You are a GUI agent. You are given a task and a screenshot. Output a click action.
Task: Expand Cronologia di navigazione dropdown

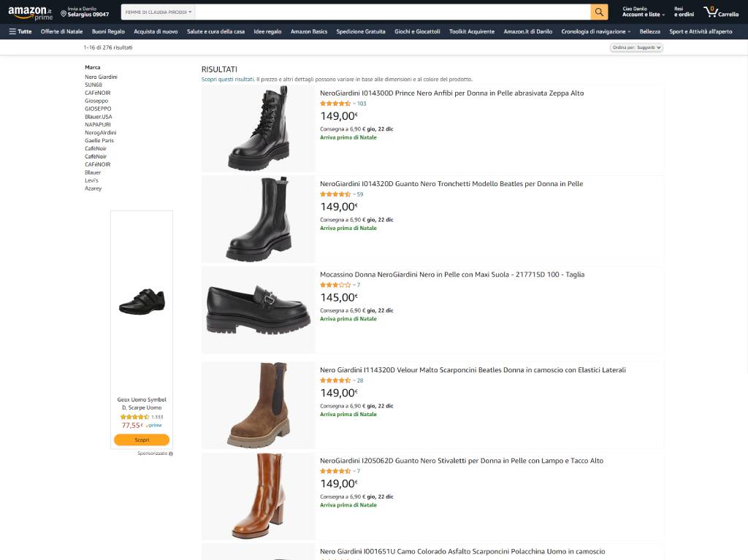tap(596, 31)
